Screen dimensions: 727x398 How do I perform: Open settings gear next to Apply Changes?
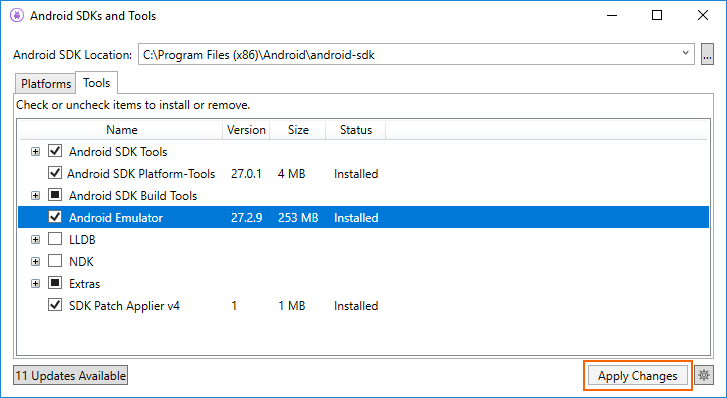pos(704,375)
